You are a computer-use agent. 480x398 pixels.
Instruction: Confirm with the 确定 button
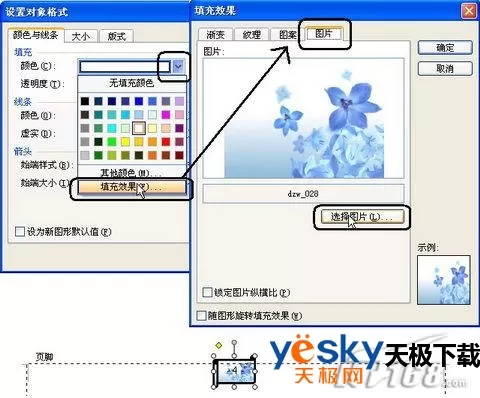coord(445,48)
